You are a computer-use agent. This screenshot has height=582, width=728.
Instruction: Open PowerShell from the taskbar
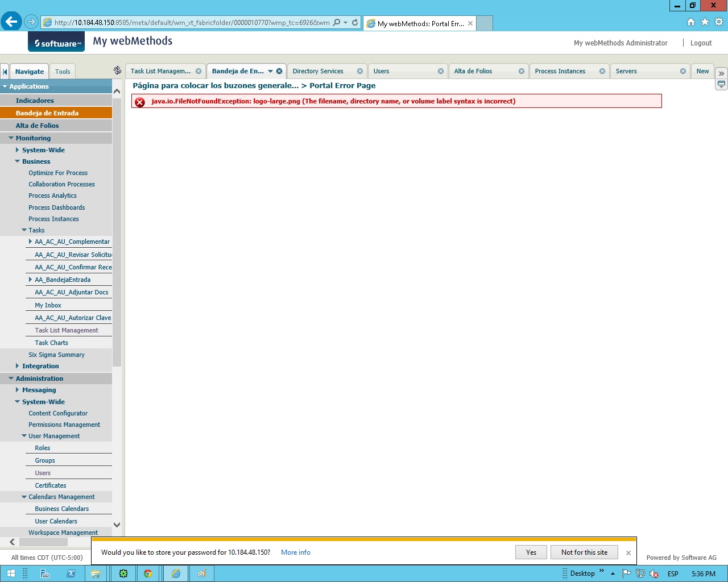pos(71,573)
